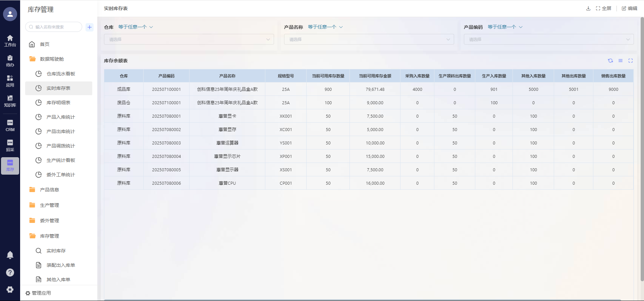The width and height of the screenshot is (644, 301).
Task: Open 仓库流水看板 in the sidebar
Action: click(61, 74)
